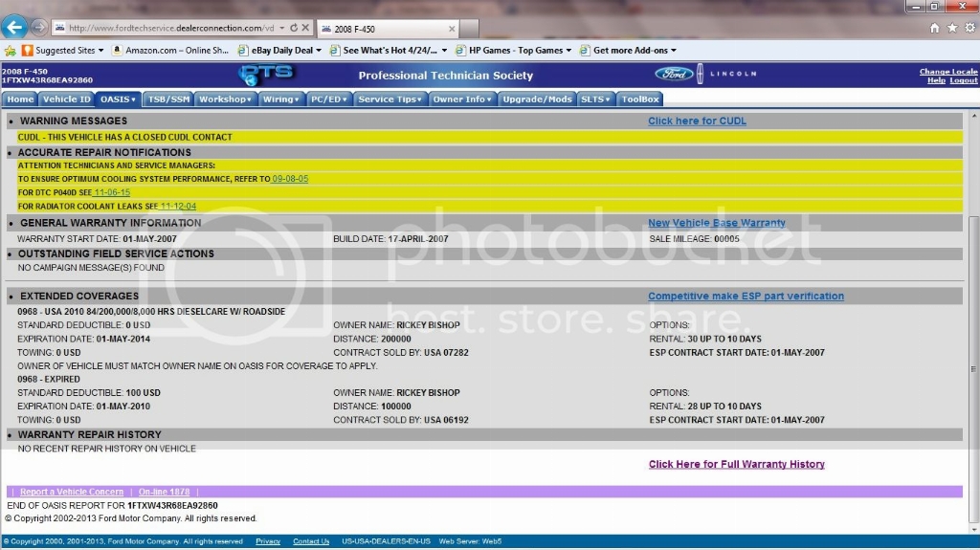Click the scrollbar up arrow
The height and width of the screenshot is (550, 980).
pos(973,117)
